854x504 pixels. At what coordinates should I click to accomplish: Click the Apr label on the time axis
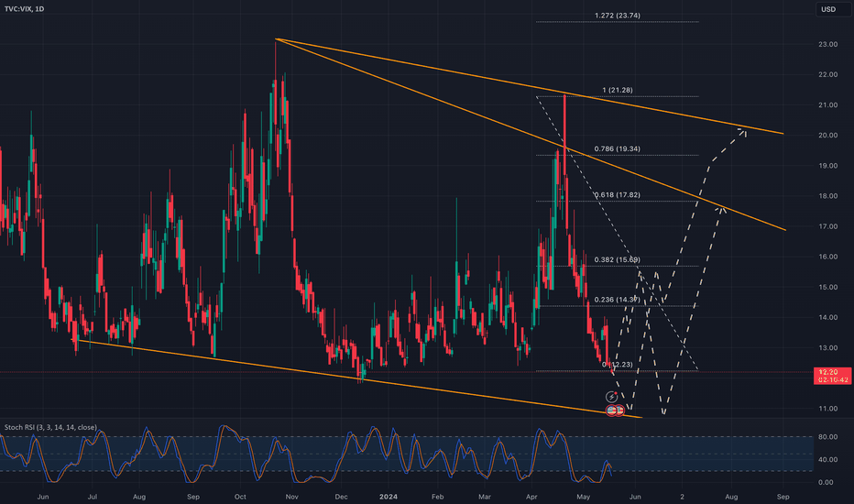pyautogui.click(x=531, y=497)
